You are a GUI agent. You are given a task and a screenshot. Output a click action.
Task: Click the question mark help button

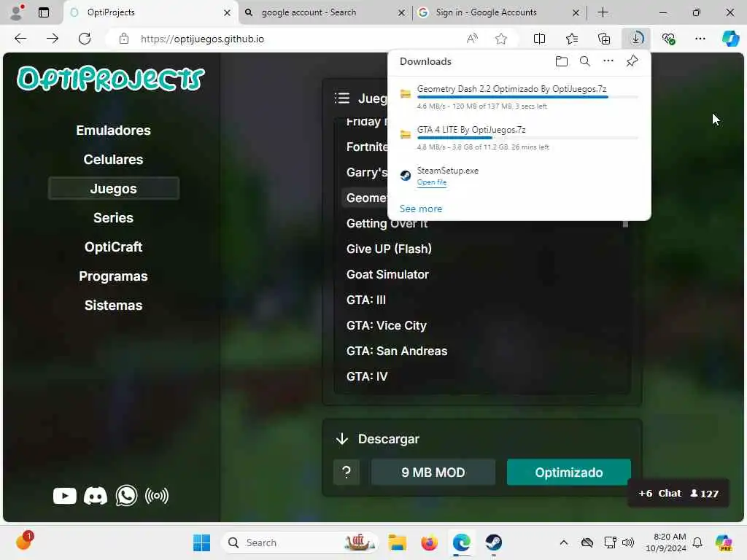coord(347,472)
